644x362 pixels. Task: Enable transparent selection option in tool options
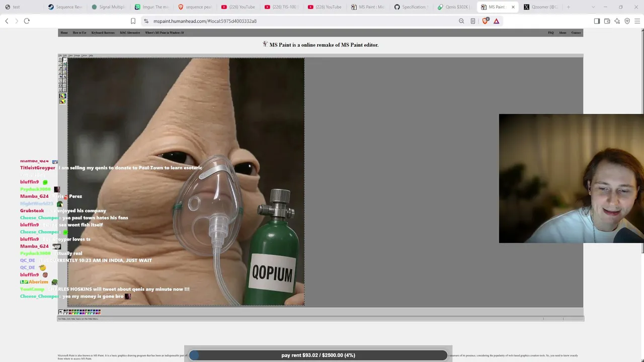click(63, 102)
